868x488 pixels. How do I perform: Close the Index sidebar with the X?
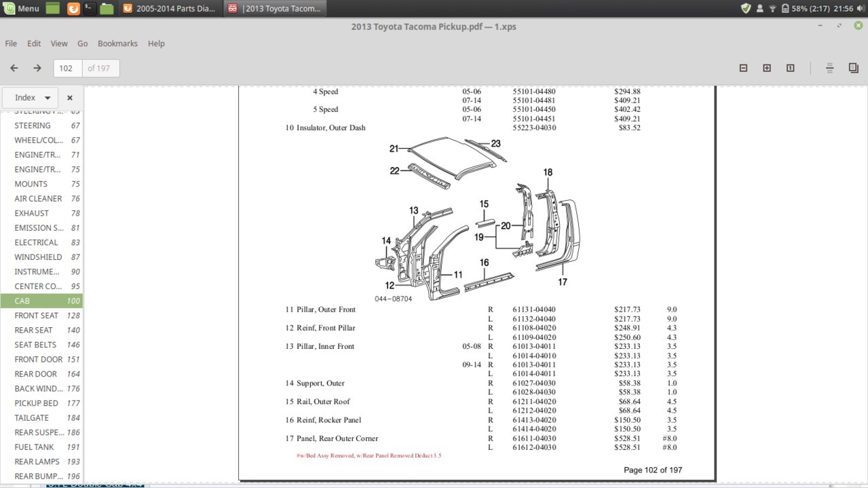70,98
